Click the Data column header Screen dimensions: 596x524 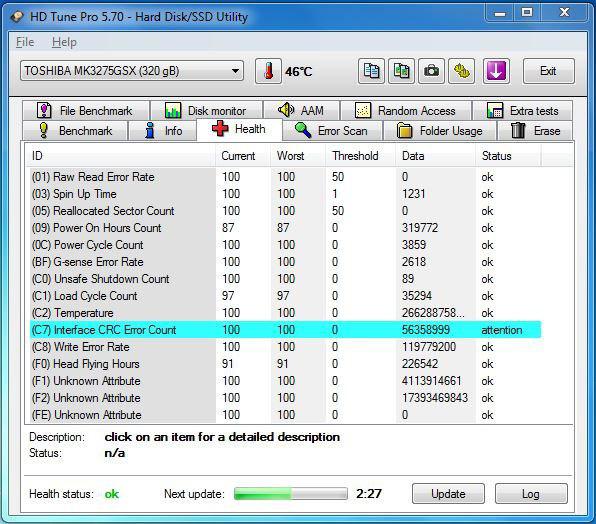(436, 155)
